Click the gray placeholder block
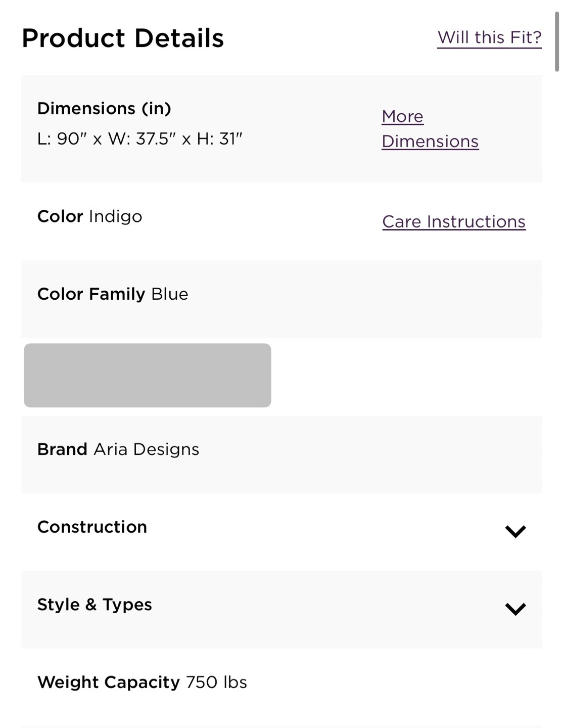This screenshot has width=563, height=728. pyautogui.click(x=148, y=375)
